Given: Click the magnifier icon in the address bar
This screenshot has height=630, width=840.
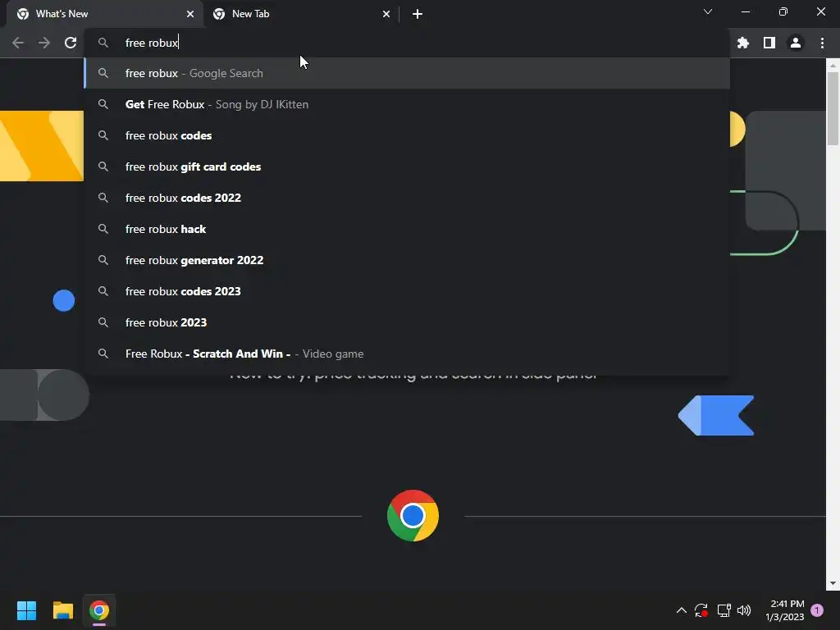Looking at the screenshot, I should point(103,43).
